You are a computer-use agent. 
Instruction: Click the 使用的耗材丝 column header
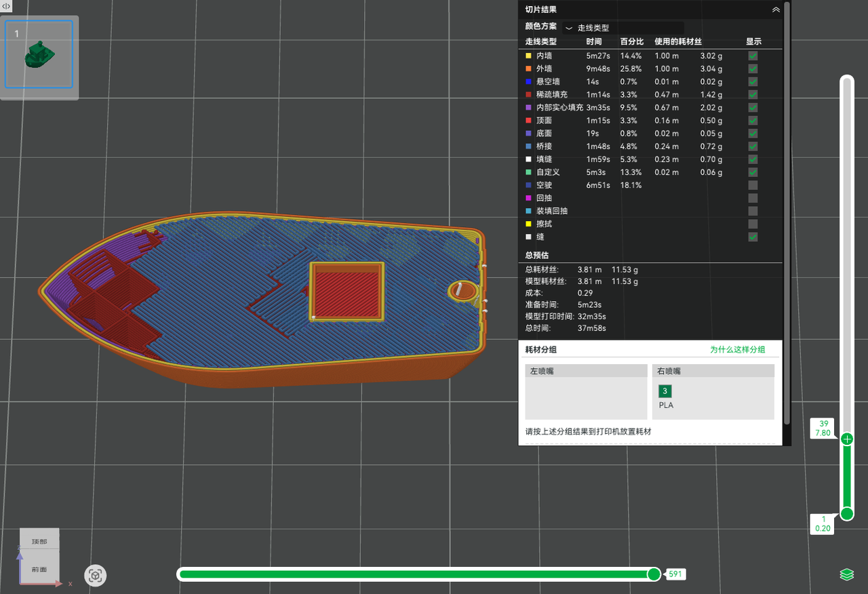click(678, 41)
